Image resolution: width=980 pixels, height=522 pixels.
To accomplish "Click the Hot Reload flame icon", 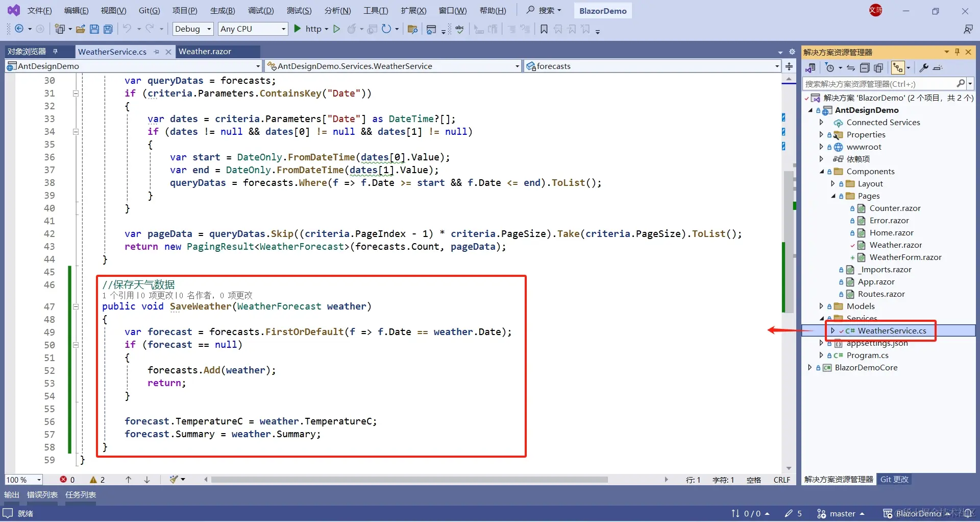I will [352, 29].
